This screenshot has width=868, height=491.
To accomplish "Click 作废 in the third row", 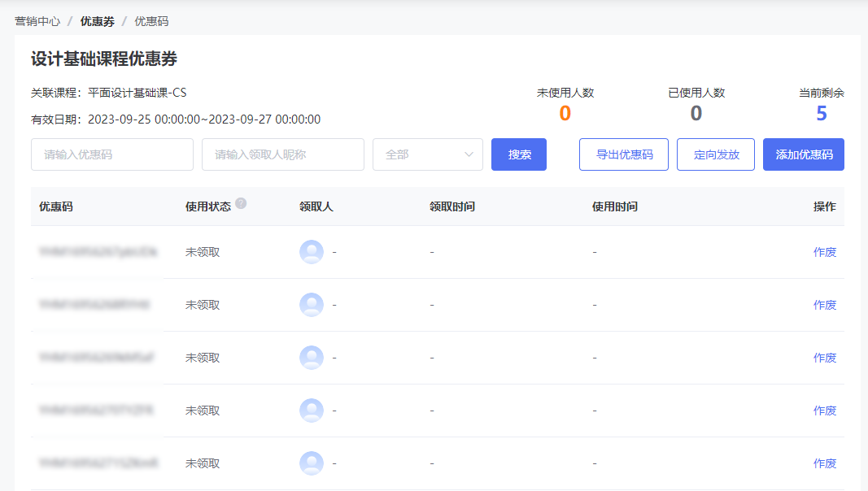I will click(x=825, y=358).
